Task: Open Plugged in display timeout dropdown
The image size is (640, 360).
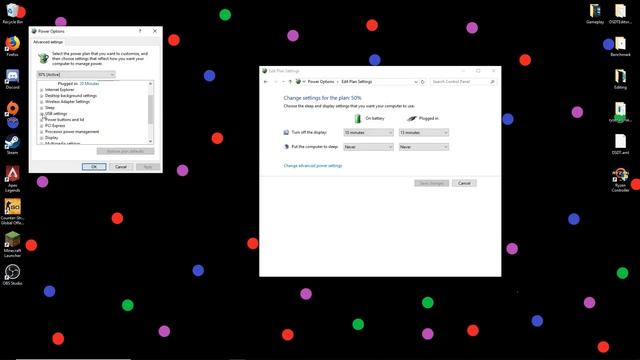Action: point(424,133)
